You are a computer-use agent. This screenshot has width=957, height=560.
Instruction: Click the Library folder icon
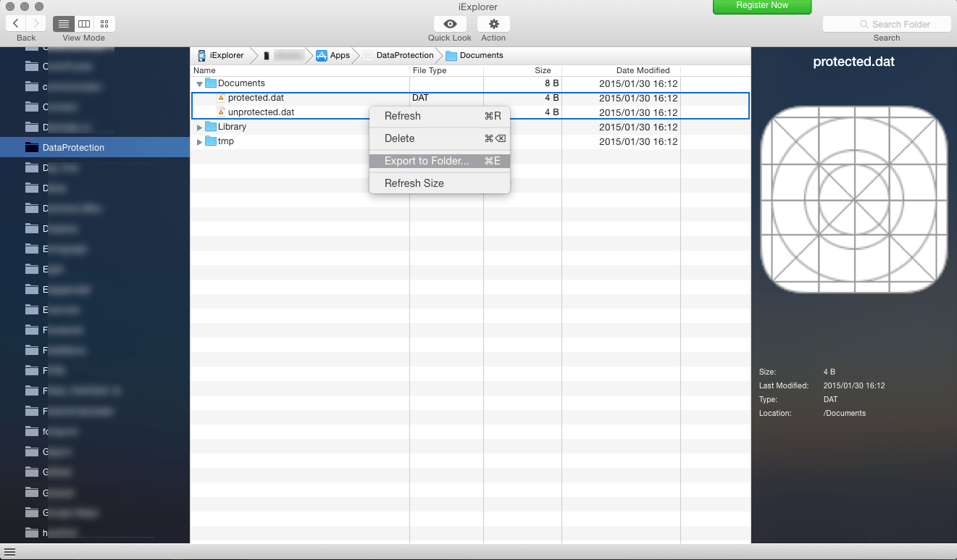click(x=211, y=127)
